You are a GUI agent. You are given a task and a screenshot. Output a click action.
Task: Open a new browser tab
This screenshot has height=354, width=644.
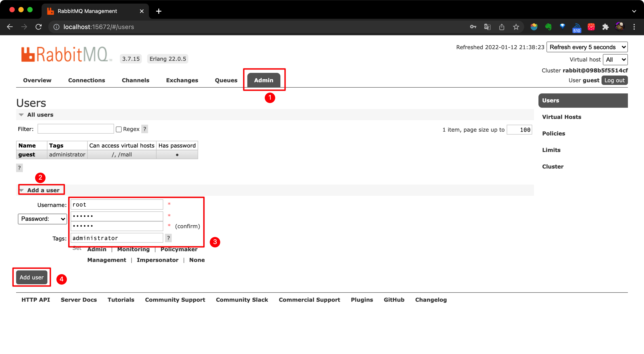click(159, 11)
